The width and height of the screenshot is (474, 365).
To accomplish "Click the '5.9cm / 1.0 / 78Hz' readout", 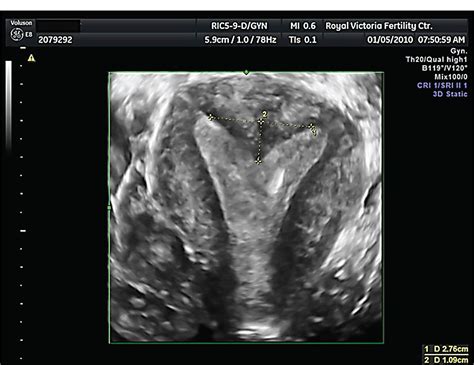I will click(x=240, y=40).
